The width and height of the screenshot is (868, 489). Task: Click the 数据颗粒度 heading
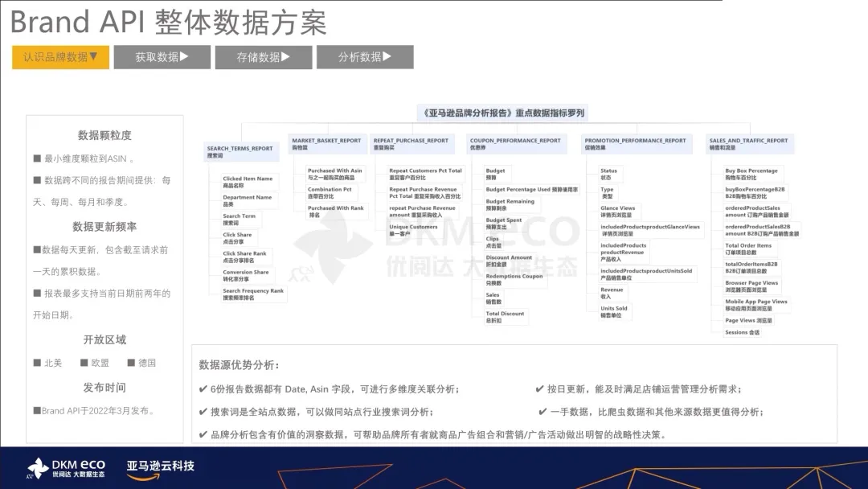pos(104,135)
